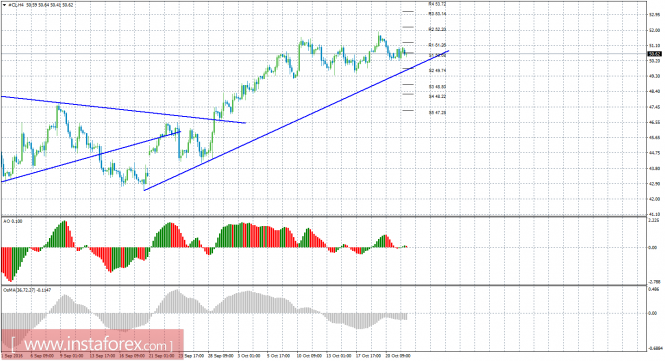Click the S3 48.80 pivot level label
The image size is (665, 361).
pos(437,87)
